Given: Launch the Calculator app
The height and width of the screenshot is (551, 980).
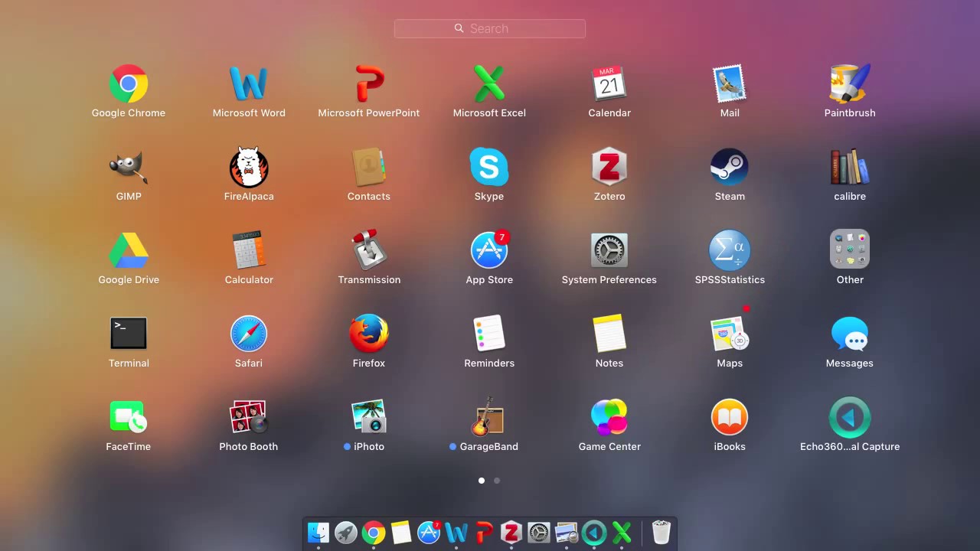Looking at the screenshot, I should click(249, 251).
